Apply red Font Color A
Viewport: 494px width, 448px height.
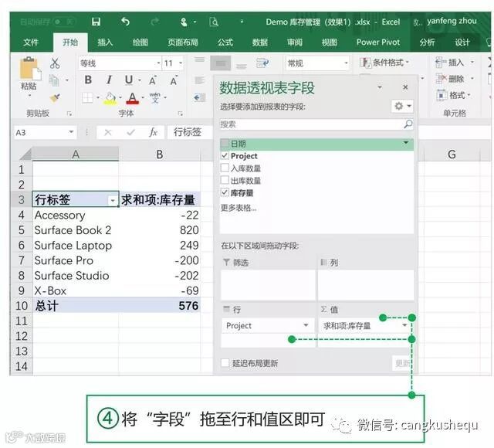(x=132, y=98)
